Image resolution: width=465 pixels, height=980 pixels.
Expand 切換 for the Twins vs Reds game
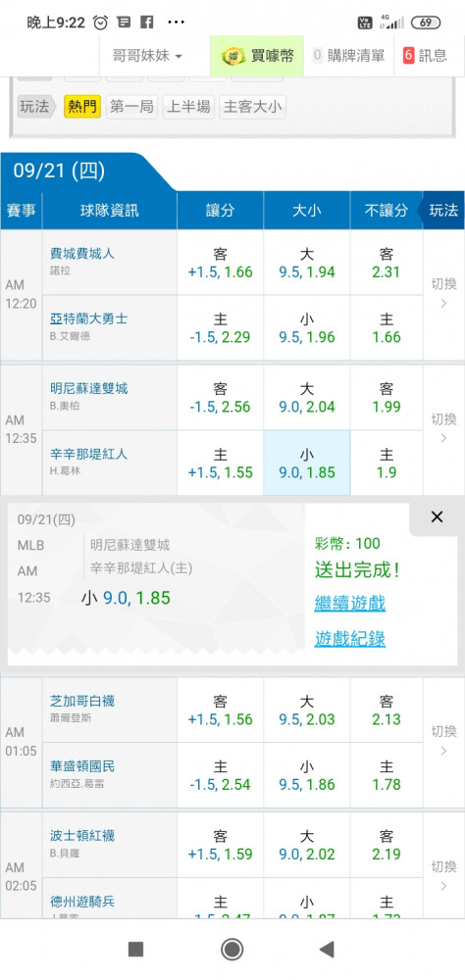443,429
